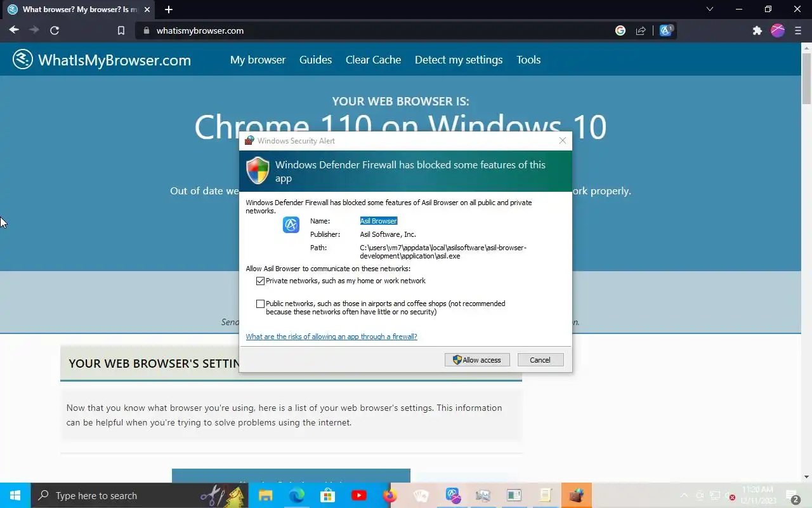Open the browser hamburger menu
This screenshot has width=812, height=508.
click(798, 30)
